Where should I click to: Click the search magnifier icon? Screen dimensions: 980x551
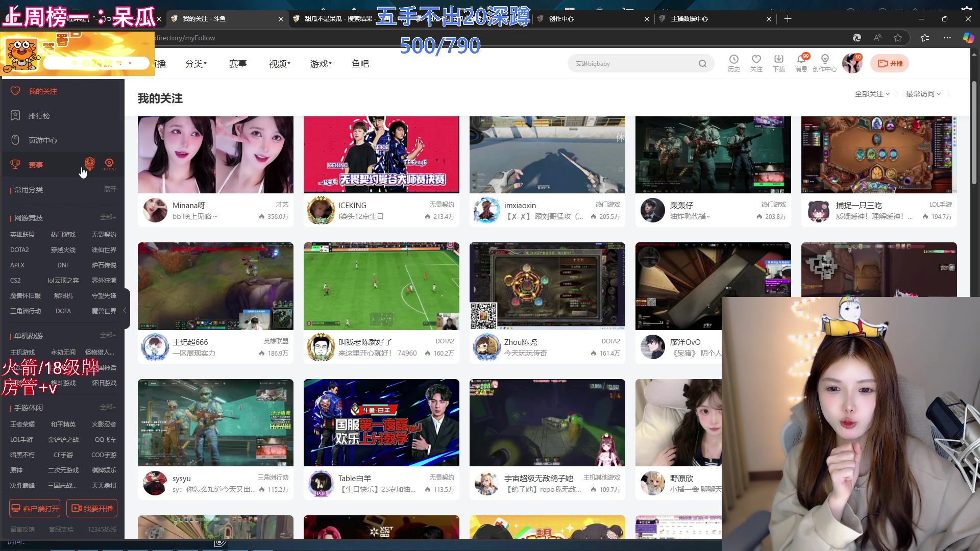pyautogui.click(x=702, y=64)
